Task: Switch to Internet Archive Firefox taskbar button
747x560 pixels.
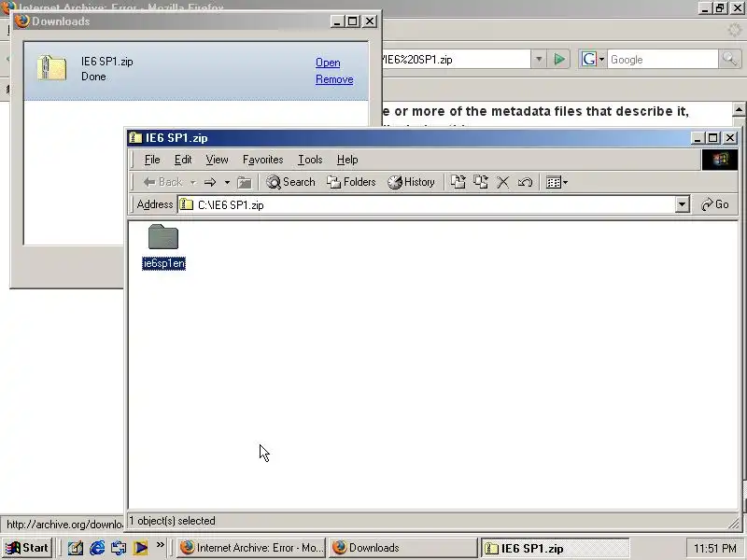Action: pyautogui.click(x=251, y=548)
